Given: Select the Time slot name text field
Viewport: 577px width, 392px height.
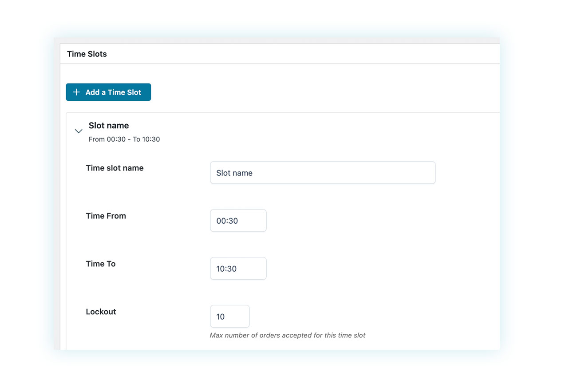Looking at the screenshot, I should (322, 173).
